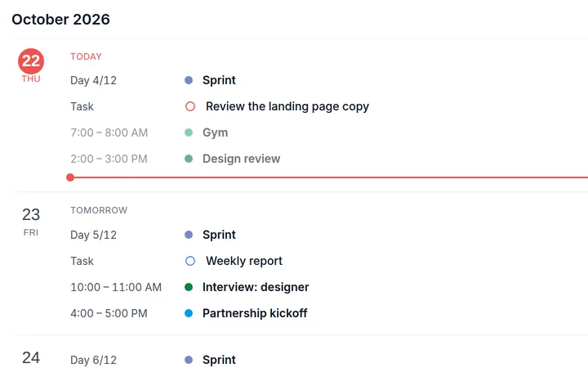
Task: Check off Review the landing page copy task
Action: click(x=190, y=106)
